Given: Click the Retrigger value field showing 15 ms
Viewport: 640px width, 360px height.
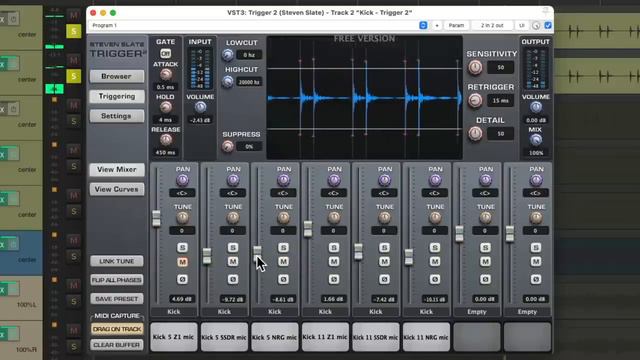Looking at the screenshot, I should tap(501, 100).
